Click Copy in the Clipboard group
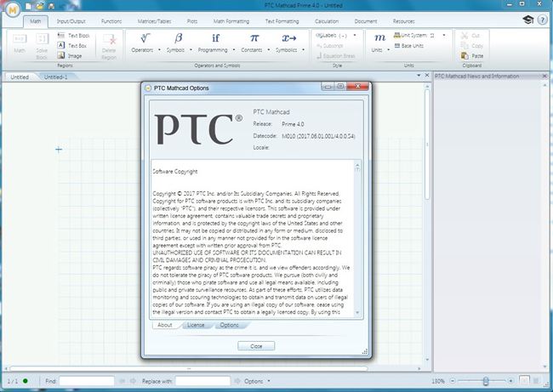This screenshot has width=553, height=392. click(x=472, y=45)
